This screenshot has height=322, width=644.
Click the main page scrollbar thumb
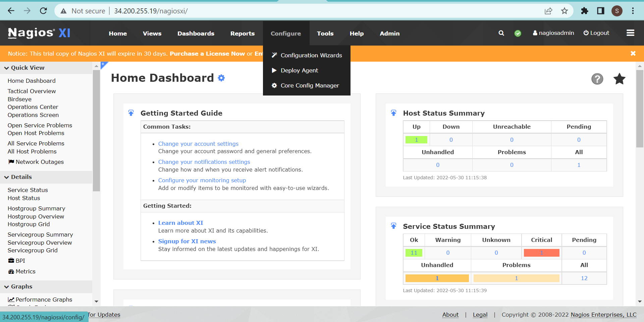pyautogui.click(x=640, y=109)
